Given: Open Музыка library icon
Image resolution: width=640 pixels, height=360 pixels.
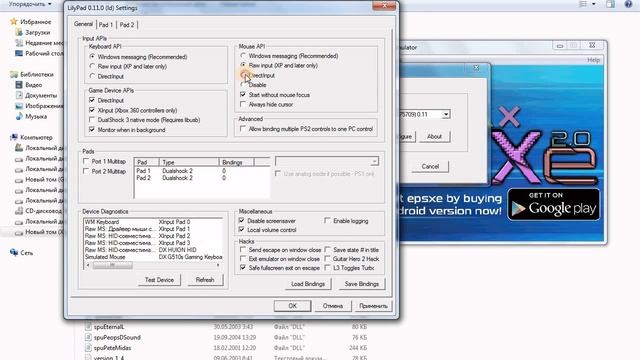Looking at the screenshot, I should (x=19, y=116).
